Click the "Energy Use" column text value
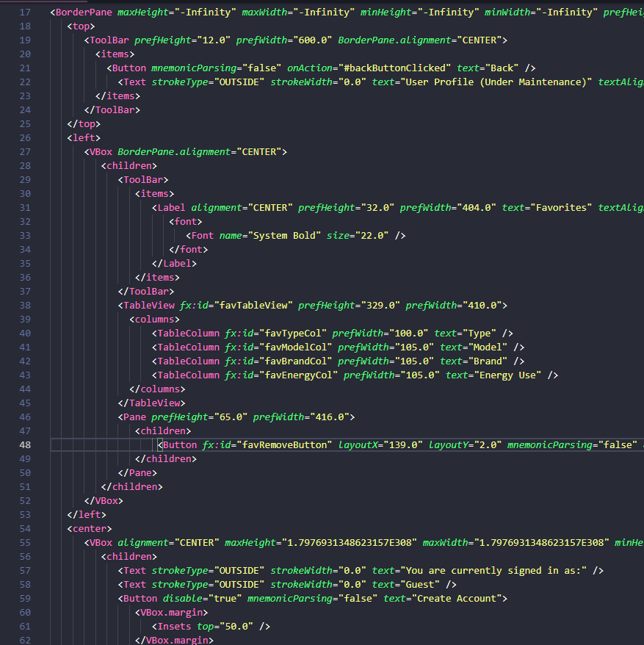 tap(507, 375)
